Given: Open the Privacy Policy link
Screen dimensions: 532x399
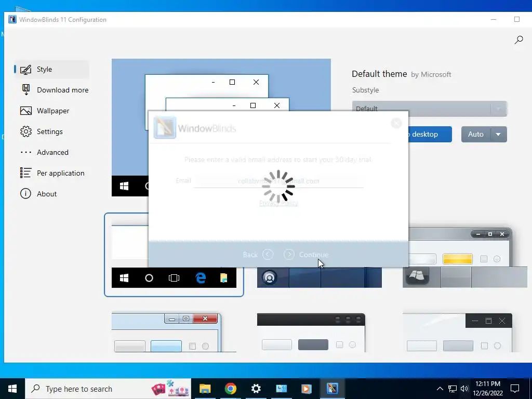Looking at the screenshot, I should point(278,203).
